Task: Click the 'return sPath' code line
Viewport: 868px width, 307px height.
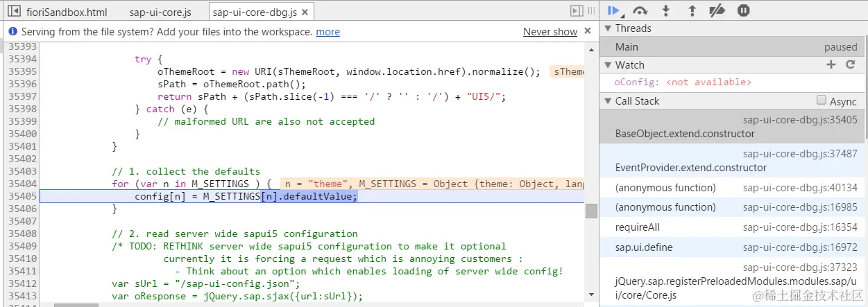Action: pos(332,96)
